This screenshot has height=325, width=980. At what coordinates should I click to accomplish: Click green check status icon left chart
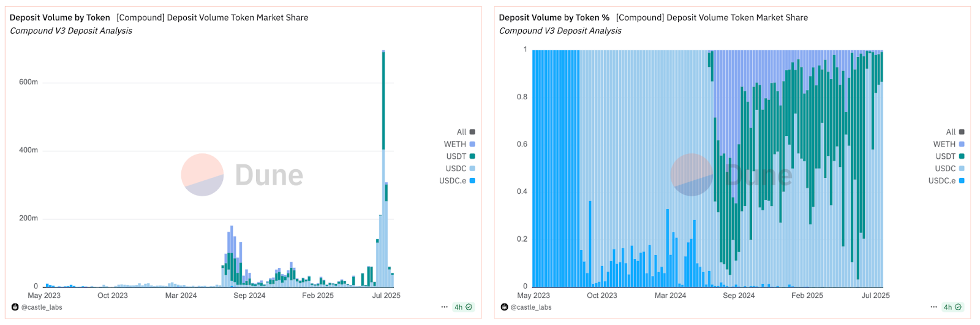point(469,307)
